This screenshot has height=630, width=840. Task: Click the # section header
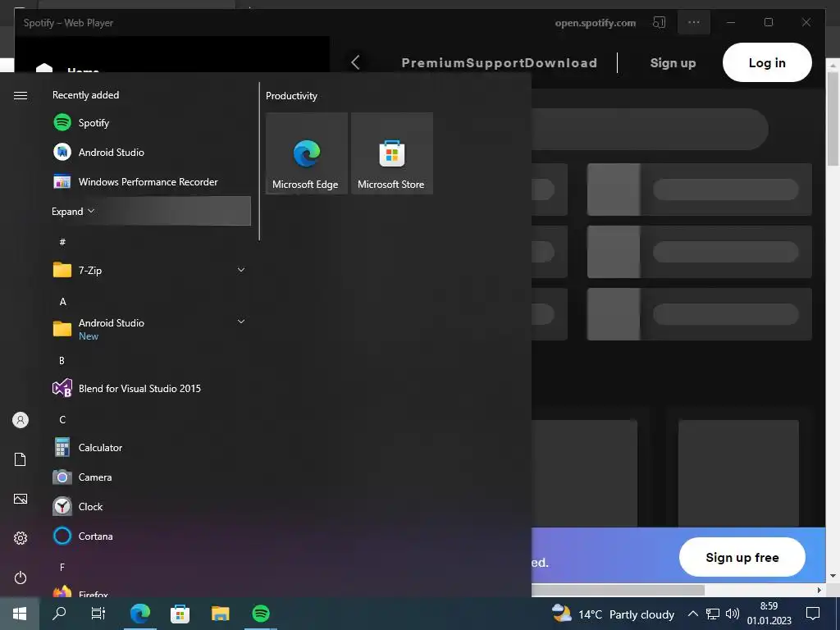coord(62,242)
